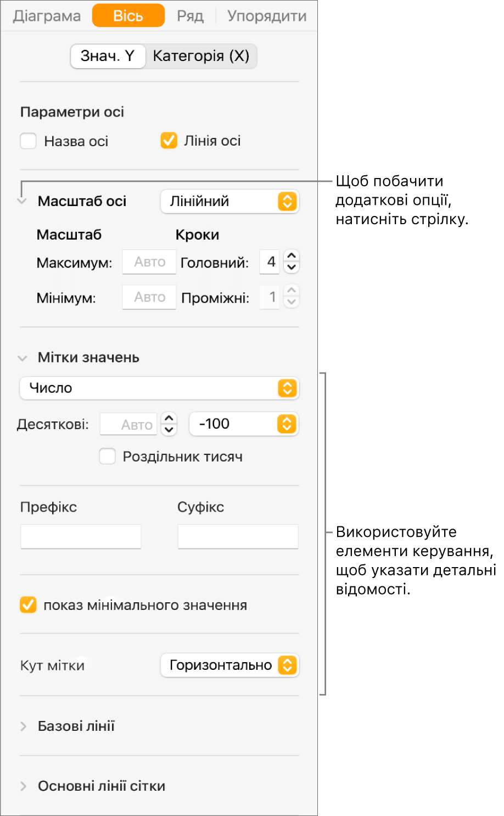Image resolution: width=504 pixels, height=816 pixels.
Task: Collapse the Мітки значень section
Action: [23, 358]
